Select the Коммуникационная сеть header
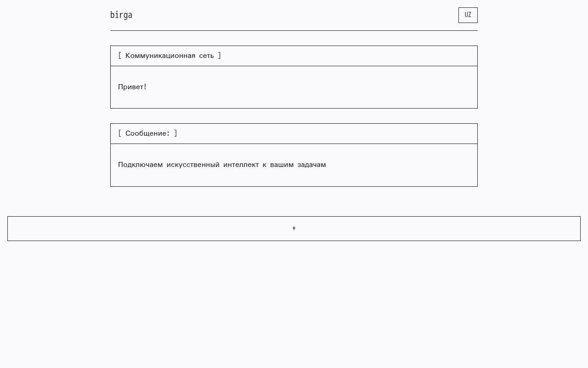 [294, 56]
